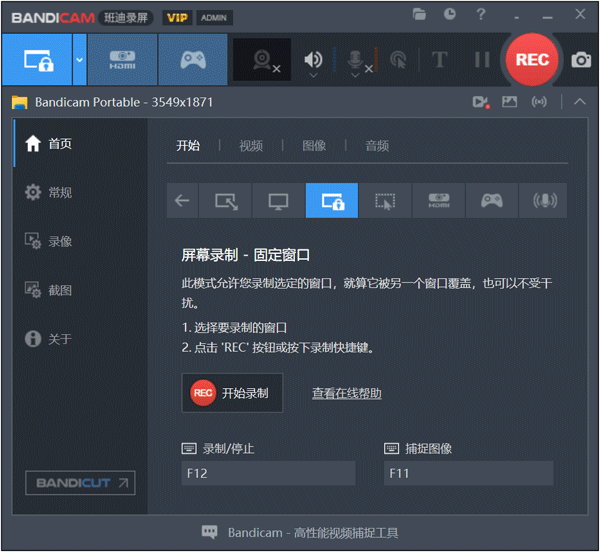Toggle the speaker sound icon
The width and height of the screenshot is (600, 554).
(x=313, y=59)
